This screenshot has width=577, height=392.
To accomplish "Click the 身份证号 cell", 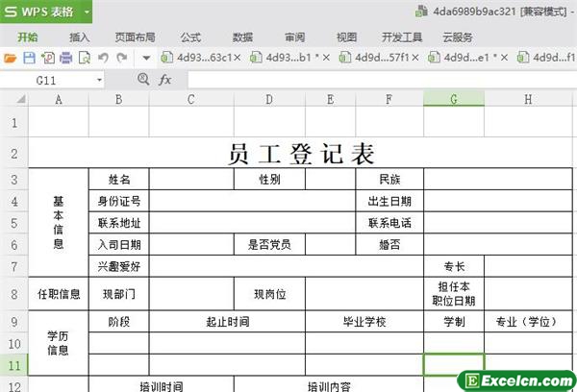I will click(119, 201).
